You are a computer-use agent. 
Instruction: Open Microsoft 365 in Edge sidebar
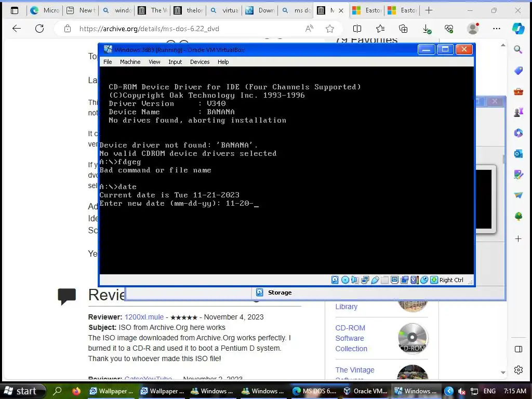click(x=518, y=133)
